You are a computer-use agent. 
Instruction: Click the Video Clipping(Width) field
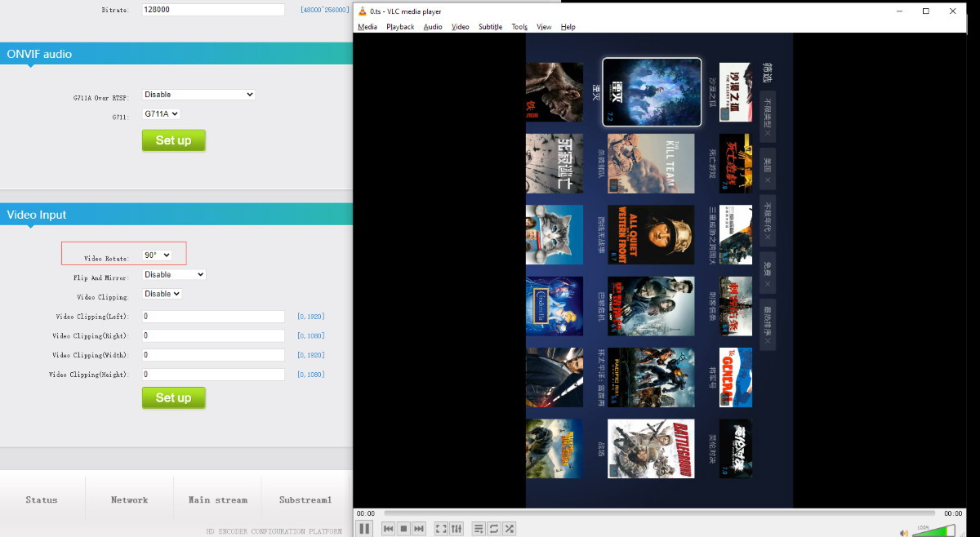(213, 355)
